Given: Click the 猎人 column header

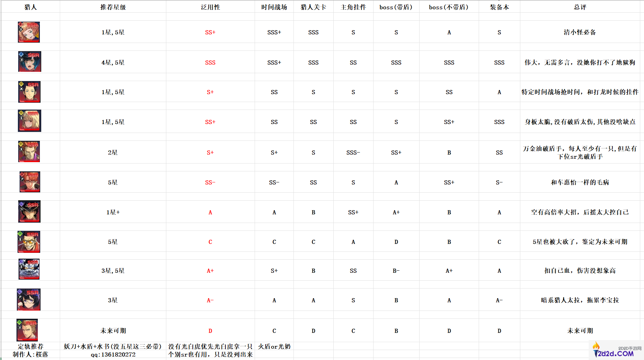Looking at the screenshot, I should 31,7.
